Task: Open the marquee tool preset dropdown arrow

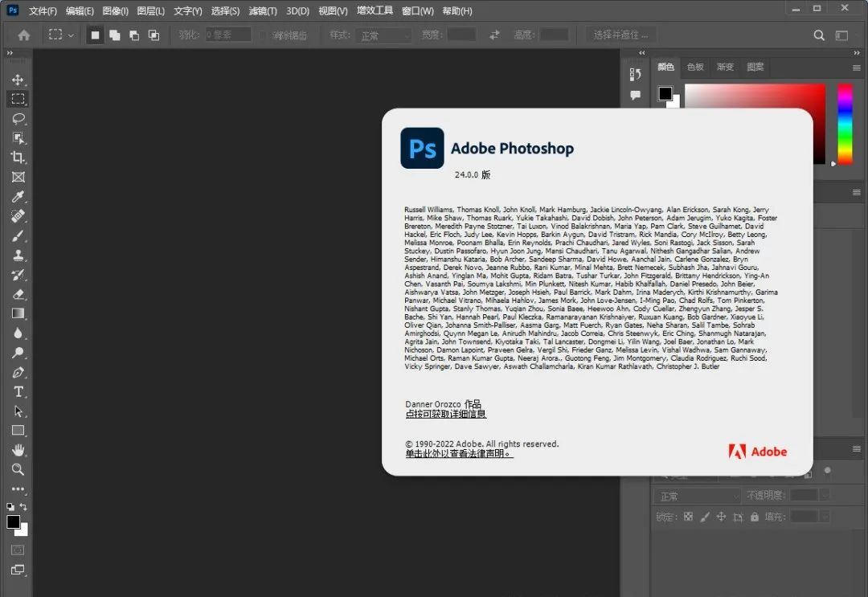Action: point(71,35)
